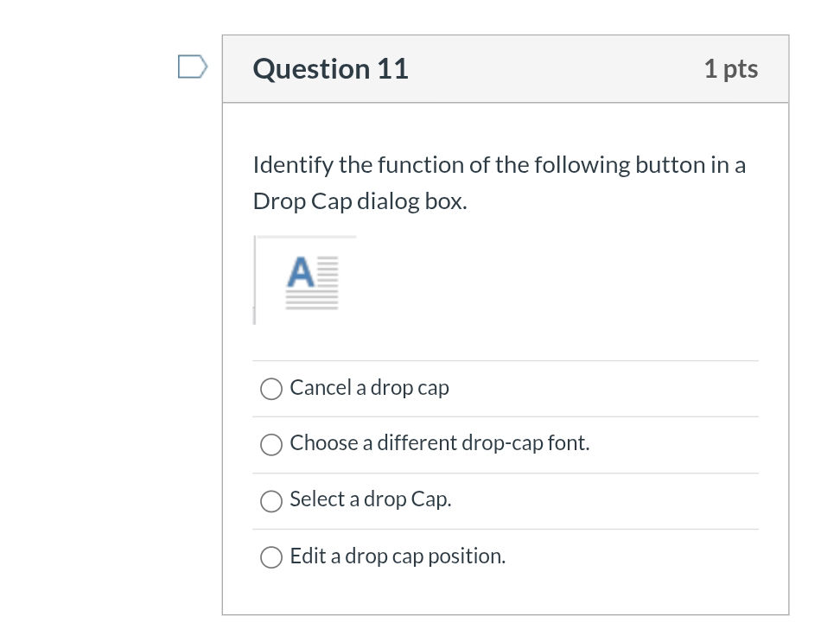Click the "Edit a drop cap position." label
Screen dimensions: 840x629
tap(398, 556)
